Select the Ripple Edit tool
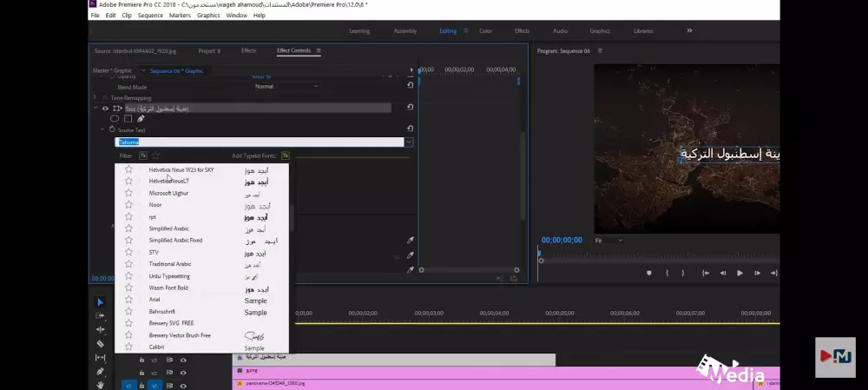 click(100, 329)
